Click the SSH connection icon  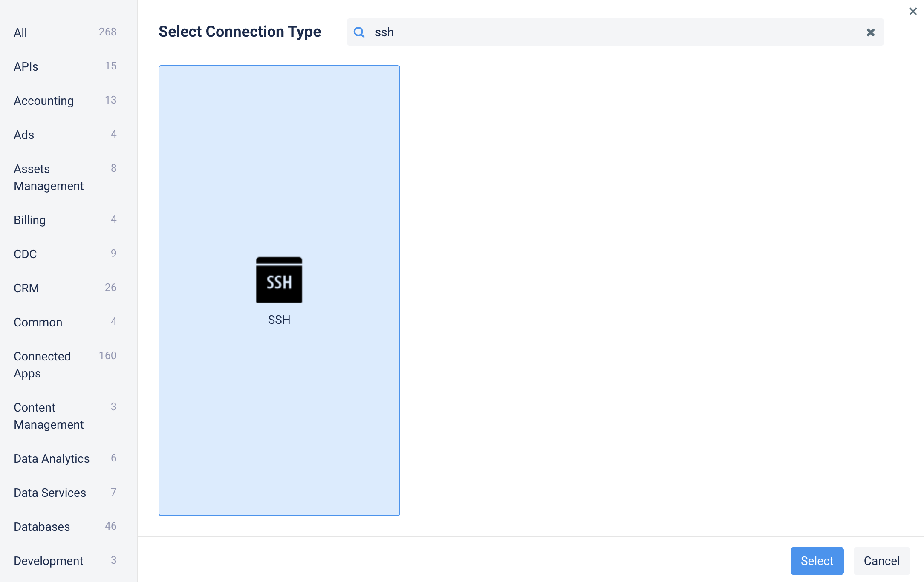click(x=279, y=280)
